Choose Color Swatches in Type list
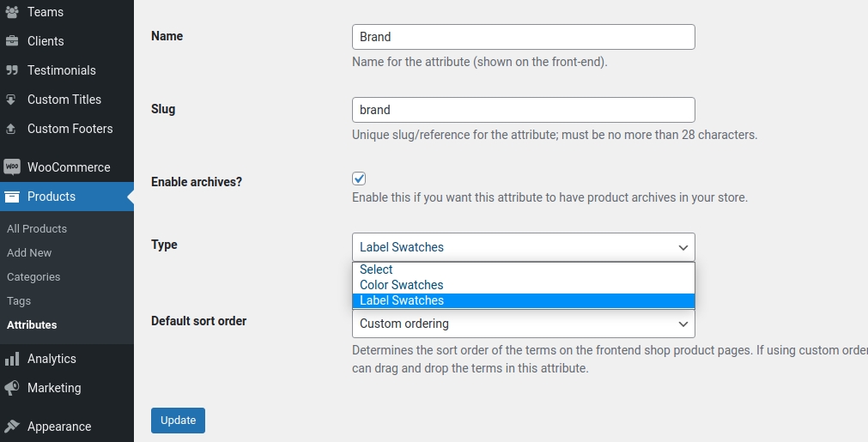The image size is (868, 442). point(401,285)
